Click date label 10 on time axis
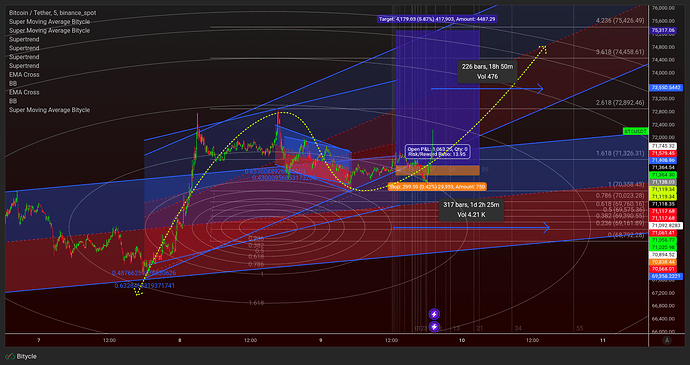 click(x=462, y=340)
